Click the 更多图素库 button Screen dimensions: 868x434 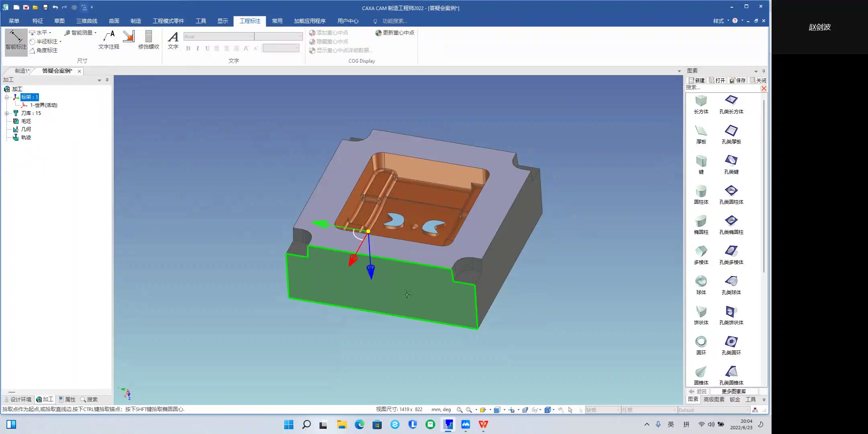coord(733,391)
